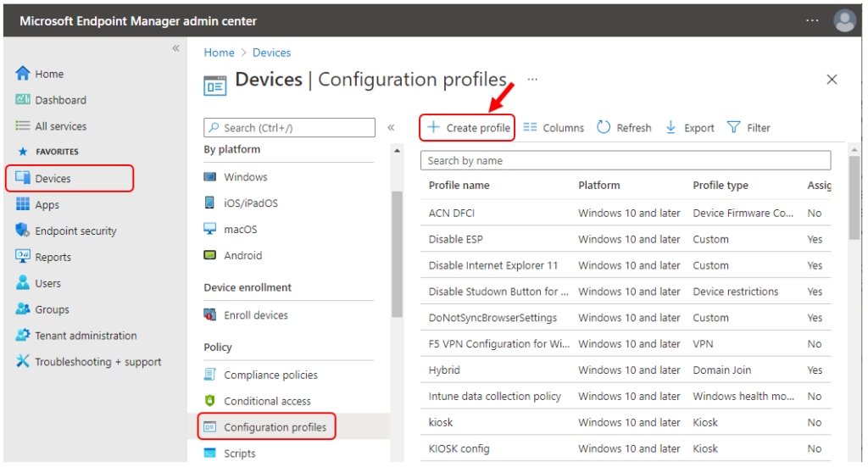Focus the Search by name field

pos(626,160)
